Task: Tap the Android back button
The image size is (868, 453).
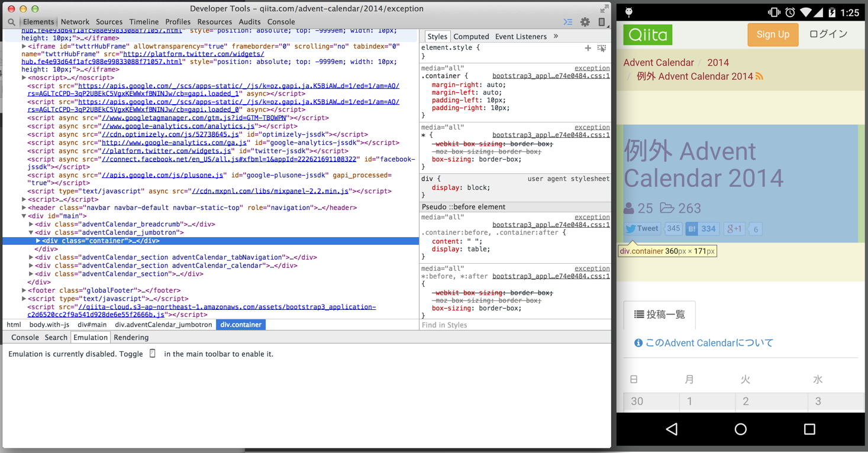Action: coord(672,429)
